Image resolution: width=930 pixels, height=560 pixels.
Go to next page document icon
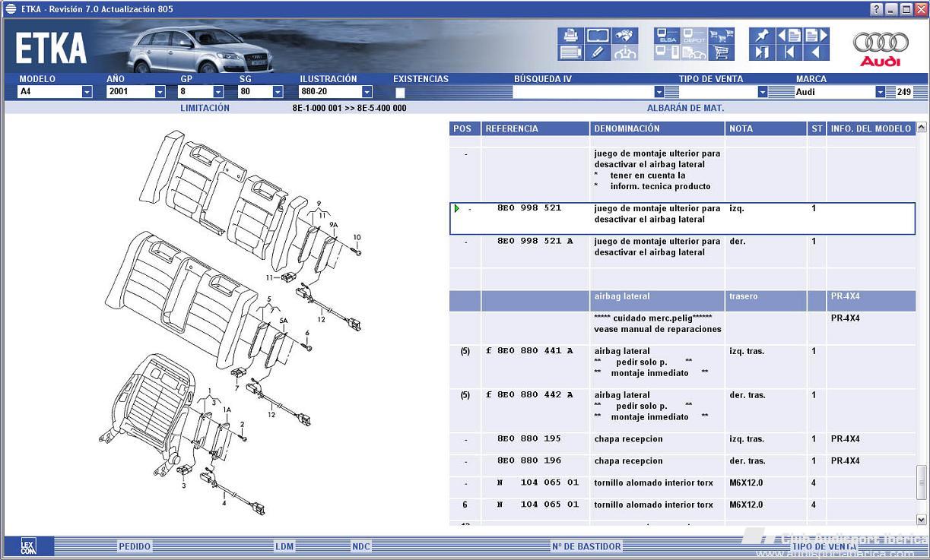pyautogui.click(x=816, y=36)
